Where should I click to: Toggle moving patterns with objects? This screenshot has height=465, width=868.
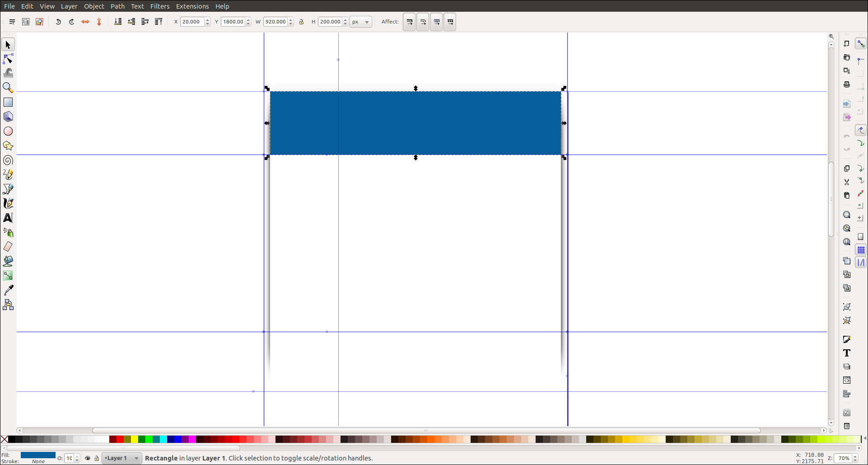450,22
